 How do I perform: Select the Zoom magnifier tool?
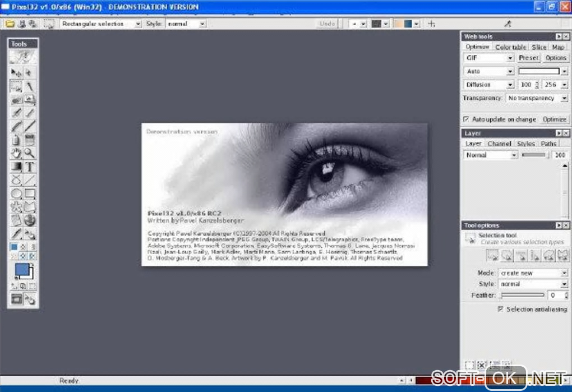(30, 153)
